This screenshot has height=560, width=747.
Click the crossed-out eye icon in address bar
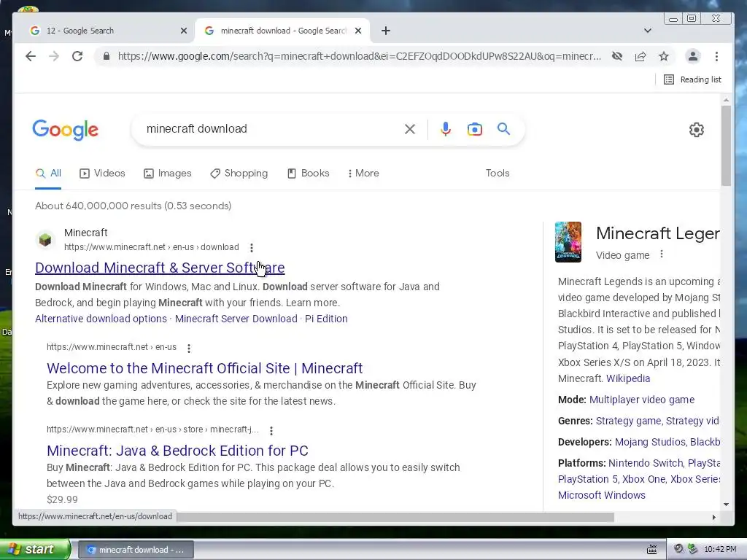(617, 56)
